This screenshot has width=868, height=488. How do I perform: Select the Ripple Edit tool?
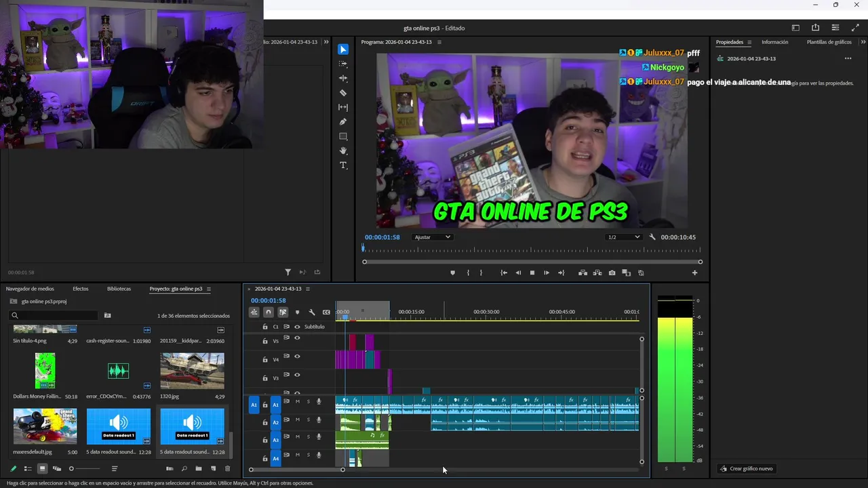343,79
